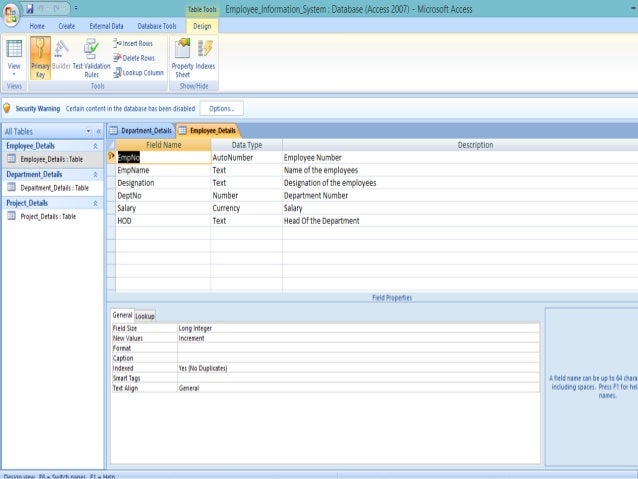Screen dimensions: 638x479
Task: Click the Save icon in quick access toolbar
Action: pos(30,8)
